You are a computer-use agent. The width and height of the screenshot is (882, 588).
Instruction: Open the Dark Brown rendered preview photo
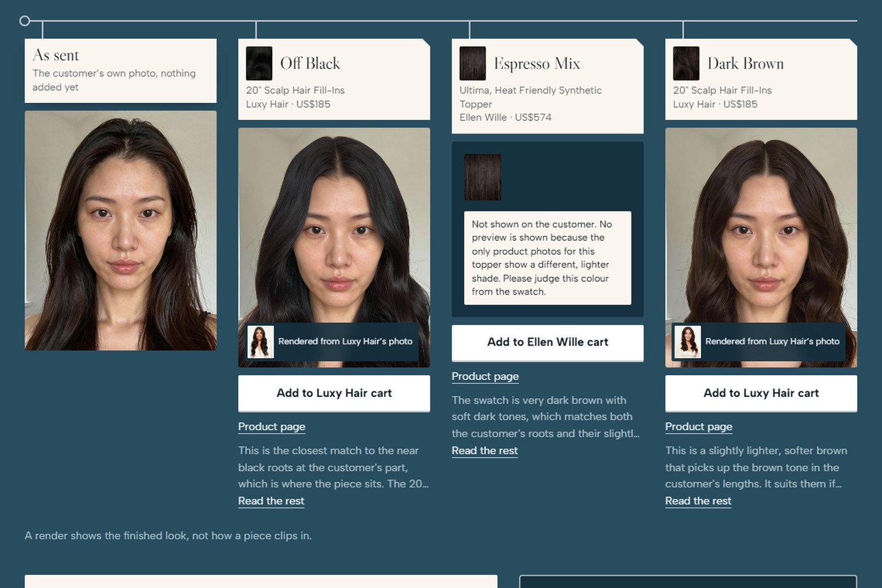[761, 248]
